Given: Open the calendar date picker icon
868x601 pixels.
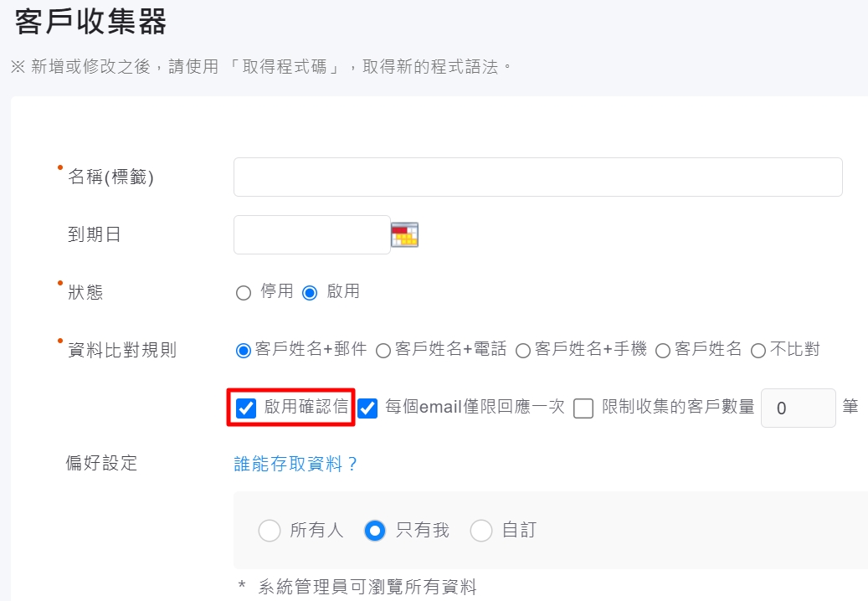Looking at the screenshot, I should 404,235.
